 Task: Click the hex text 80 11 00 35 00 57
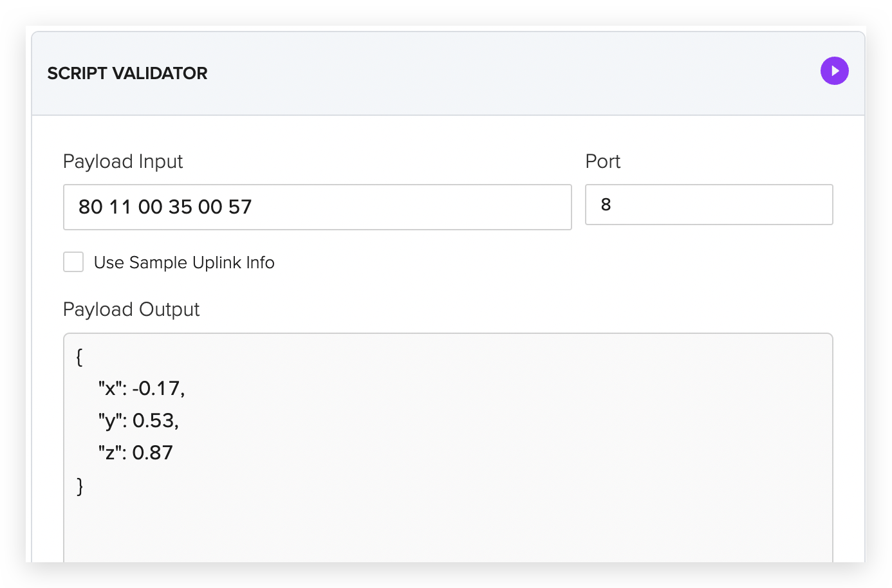point(165,207)
